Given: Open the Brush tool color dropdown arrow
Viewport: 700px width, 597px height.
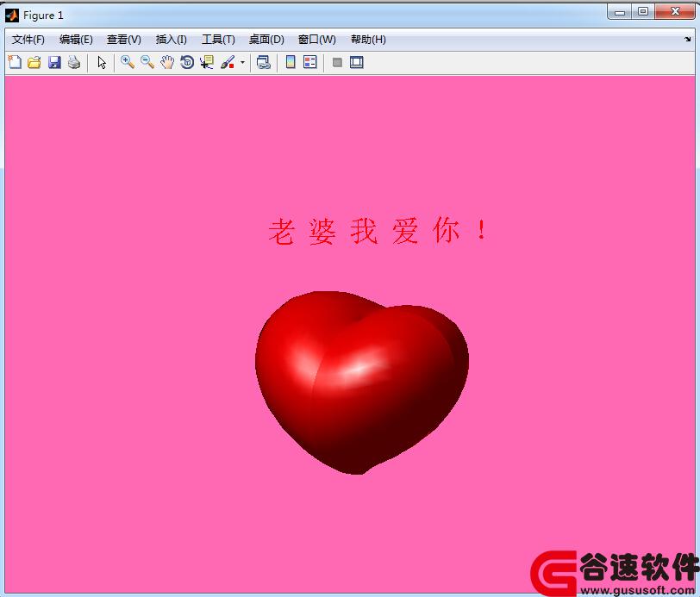Looking at the screenshot, I should click(242, 62).
